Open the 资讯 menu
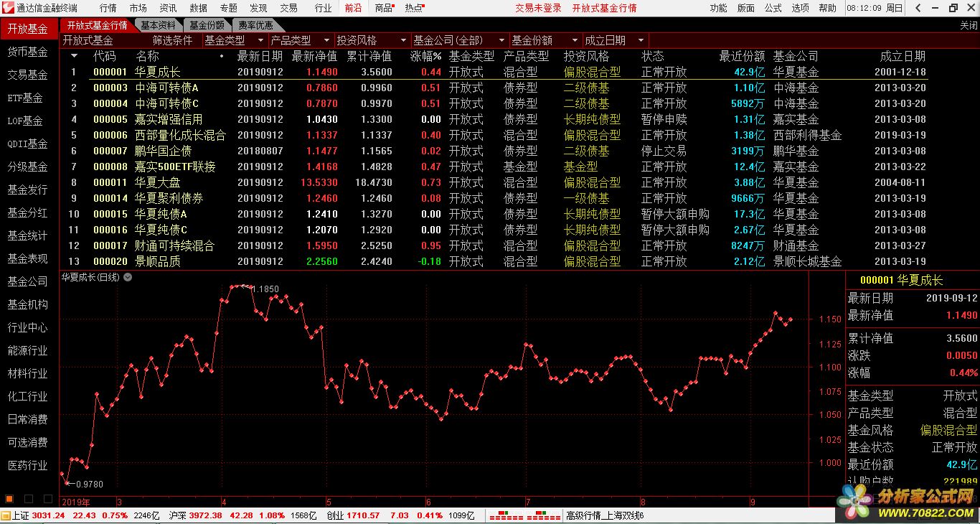 [x=168, y=8]
